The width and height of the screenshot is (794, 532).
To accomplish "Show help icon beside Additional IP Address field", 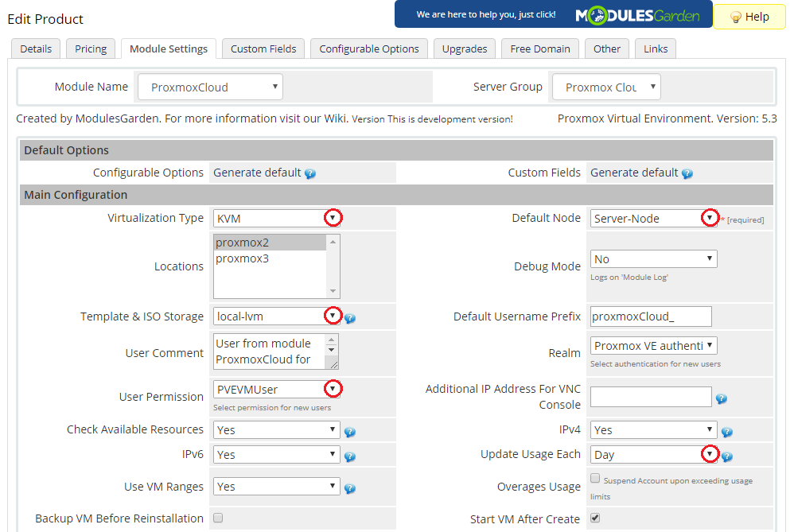I will point(722,399).
